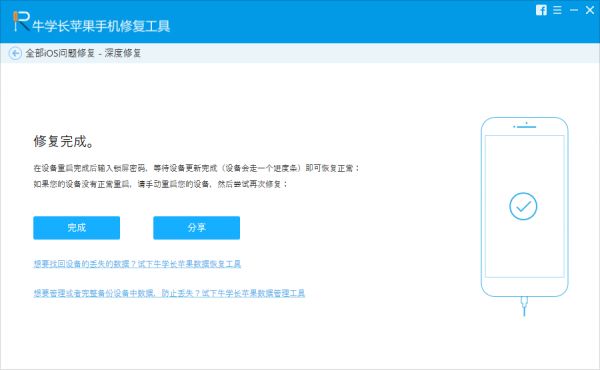The image size is (600, 370).
Task: Click the checkmark circle on the phone
Action: [x=523, y=206]
